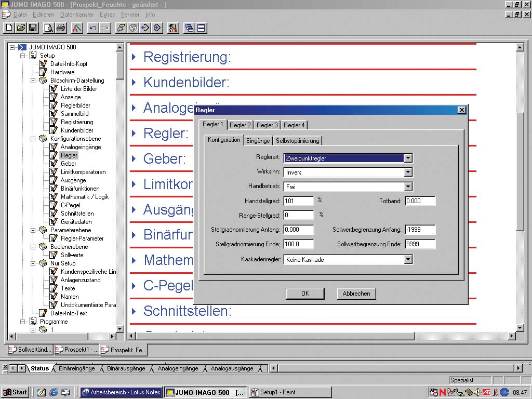Open the Wirksinn dropdown set to Invers

point(408,172)
